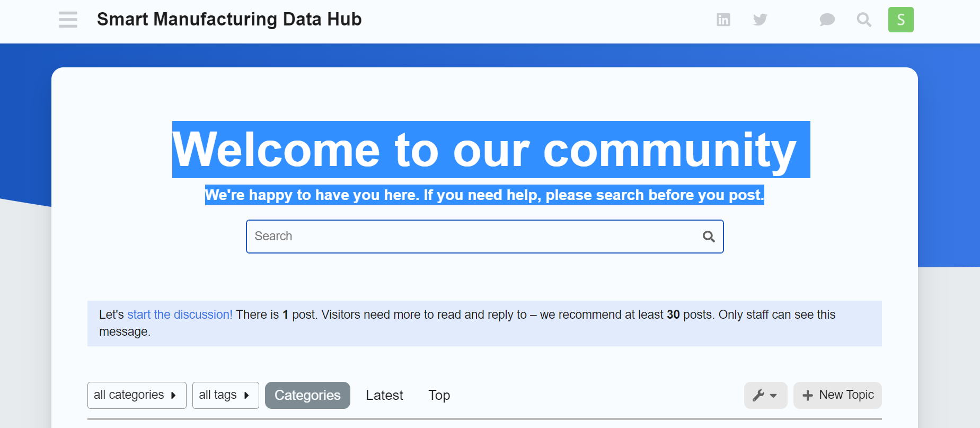Image resolution: width=980 pixels, height=428 pixels.
Task: Follow the 'start the discussion!' link
Action: click(180, 315)
